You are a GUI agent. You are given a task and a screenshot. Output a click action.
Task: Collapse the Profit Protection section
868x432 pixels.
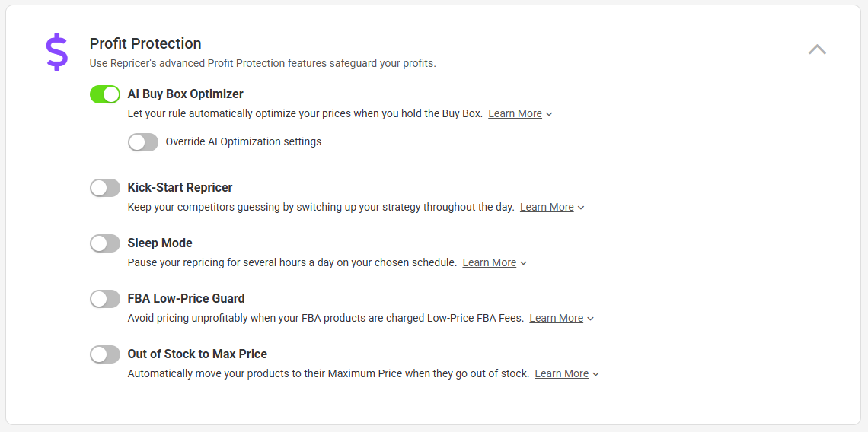click(817, 49)
